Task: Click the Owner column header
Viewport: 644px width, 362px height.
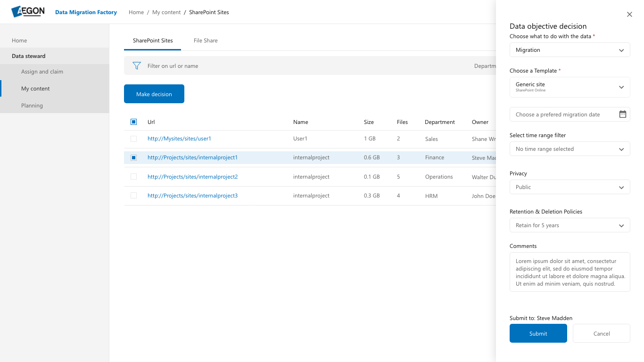Action: point(480,122)
